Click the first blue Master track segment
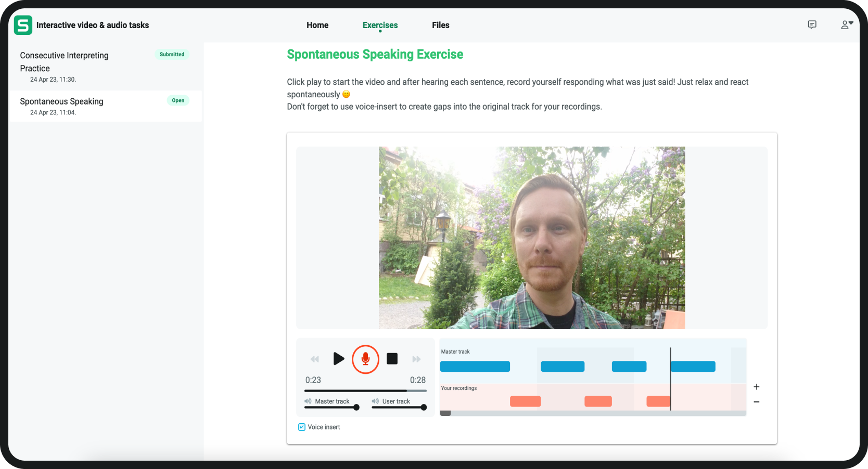Screen dimensions: 868x469 [475, 367]
